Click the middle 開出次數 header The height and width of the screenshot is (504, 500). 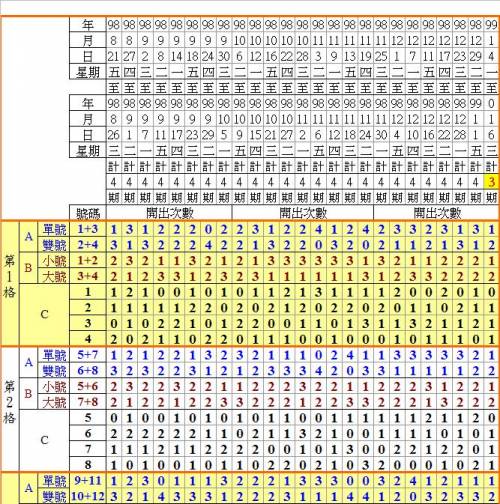(303, 213)
